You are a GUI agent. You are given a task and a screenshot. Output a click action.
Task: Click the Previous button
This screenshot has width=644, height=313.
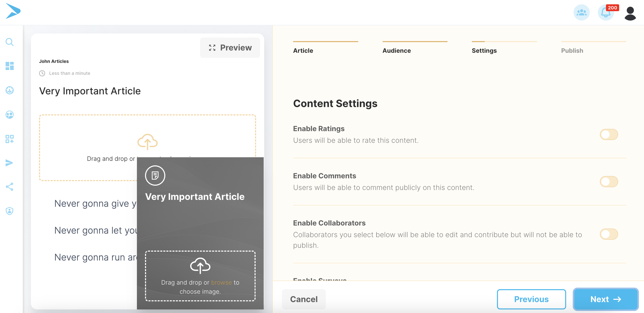click(531, 299)
